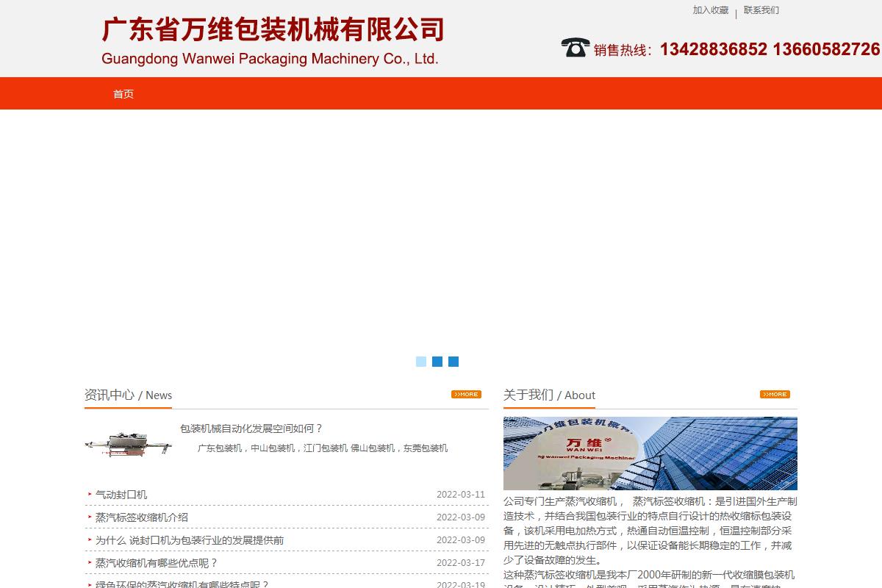Click MORE button in 资讯中心 News section
882x588 pixels.
[x=466, y=395]
